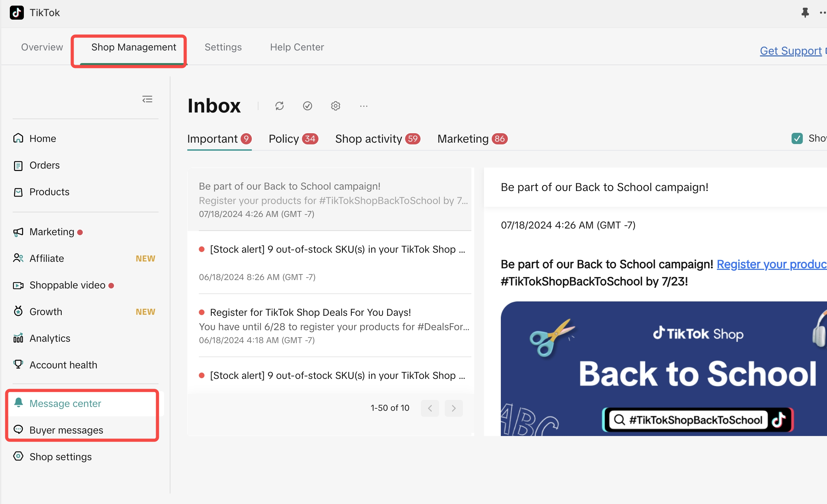
Task: Open Help Center tab
Action: click(297, 47)
